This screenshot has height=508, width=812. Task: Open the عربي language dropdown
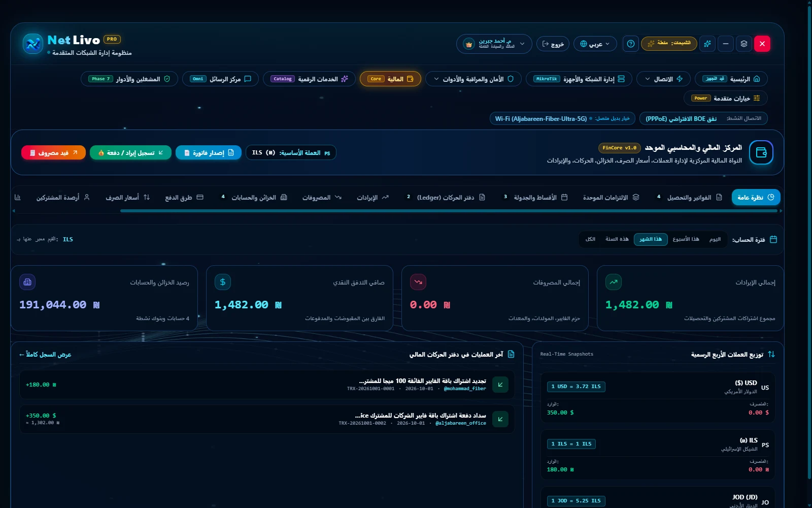595,44
